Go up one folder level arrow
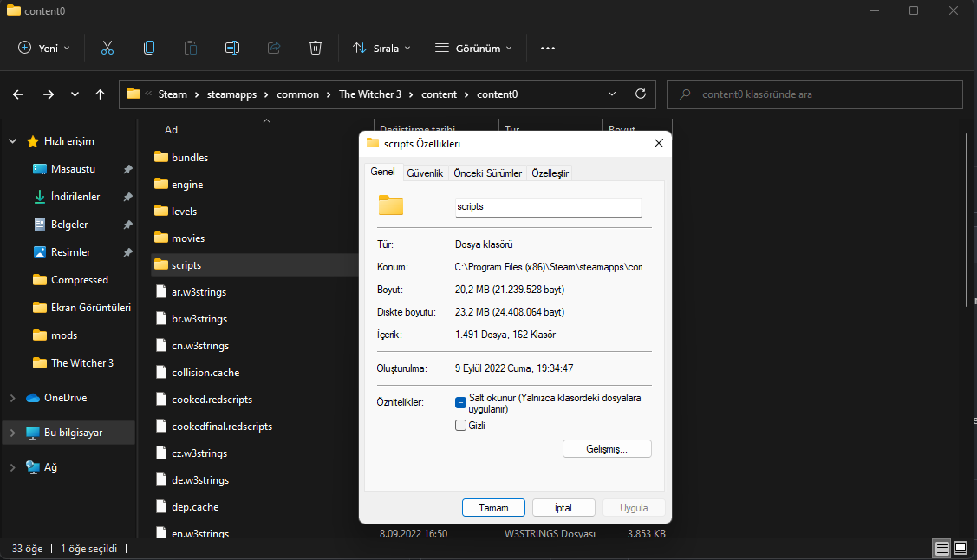Image resolution: width=977 pixels, height=560 pixels. [100, 94]
